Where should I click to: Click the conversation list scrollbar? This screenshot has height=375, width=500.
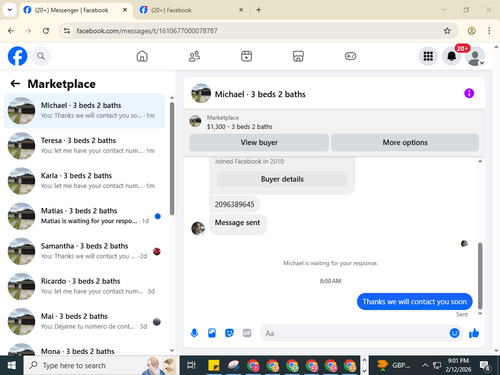click(x=172, y=158)
